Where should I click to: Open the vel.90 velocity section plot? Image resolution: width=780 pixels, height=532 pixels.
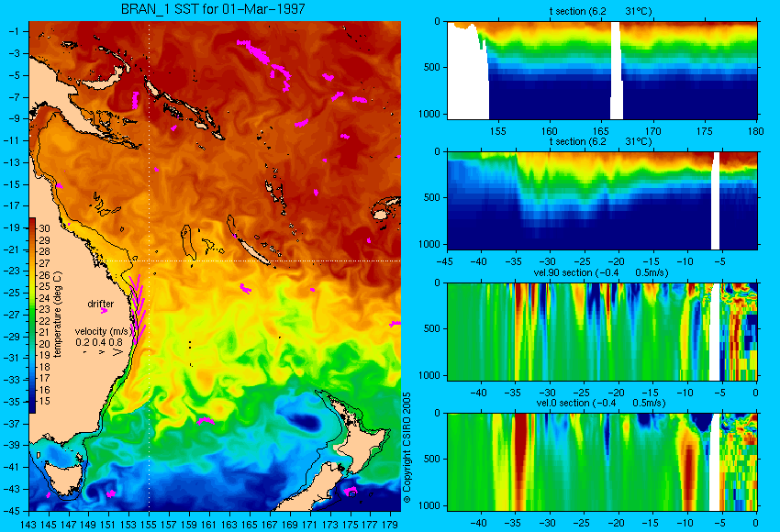pyautogui.click(x=602, y=332)
